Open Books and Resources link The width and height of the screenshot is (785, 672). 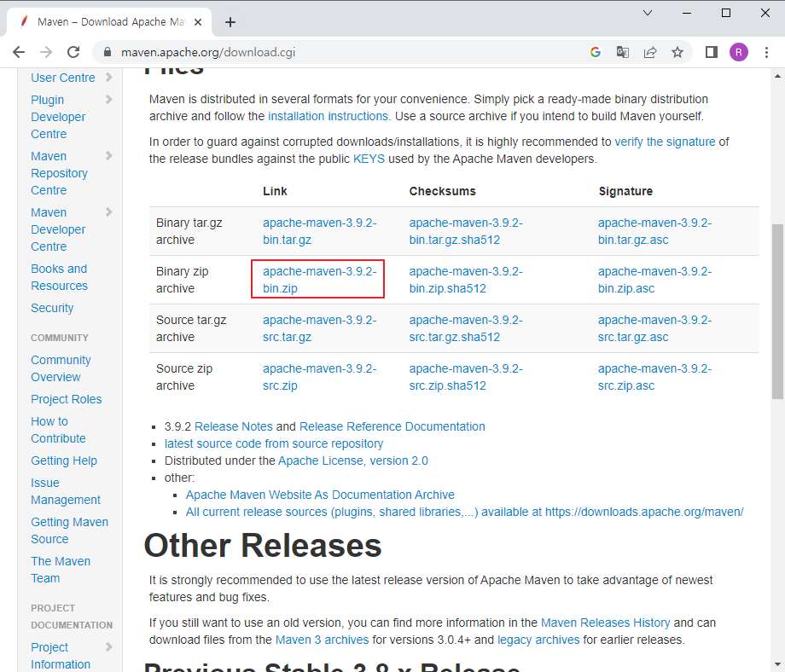[59, 277]
